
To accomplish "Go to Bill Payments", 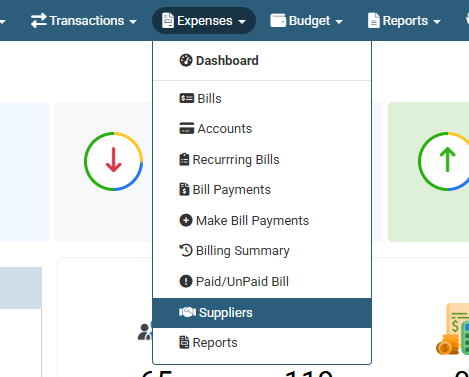I will tap(262, 190).
